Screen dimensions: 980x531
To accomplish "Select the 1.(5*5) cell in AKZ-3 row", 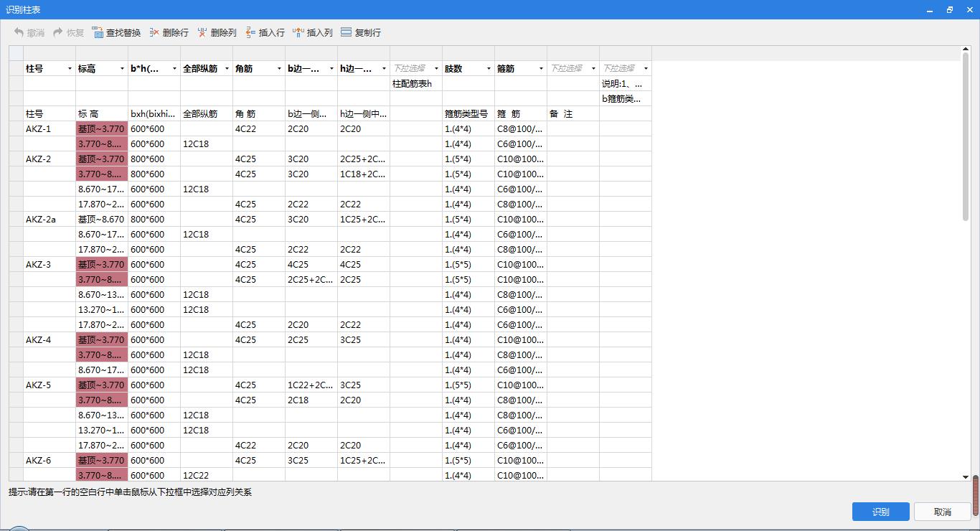I will [468, 265].
